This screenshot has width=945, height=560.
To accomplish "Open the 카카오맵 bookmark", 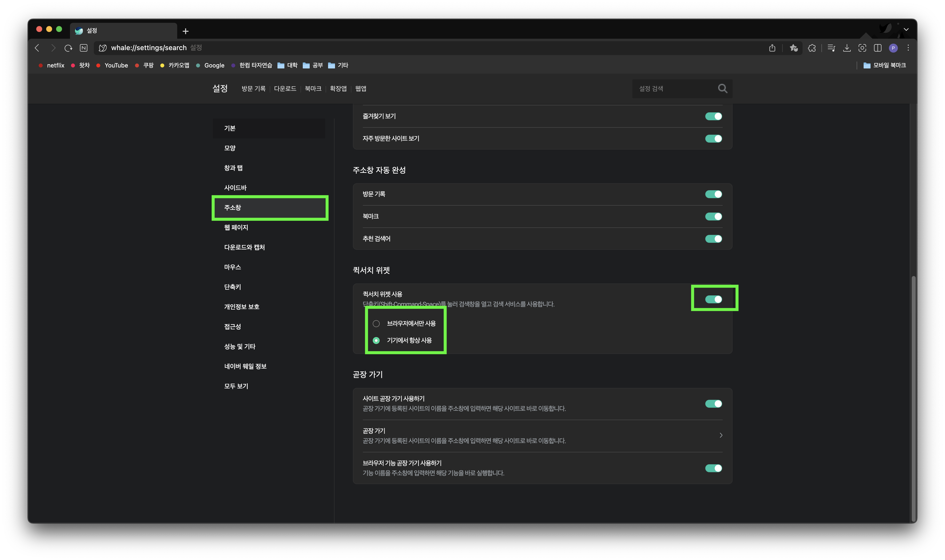I will (175, 65).
